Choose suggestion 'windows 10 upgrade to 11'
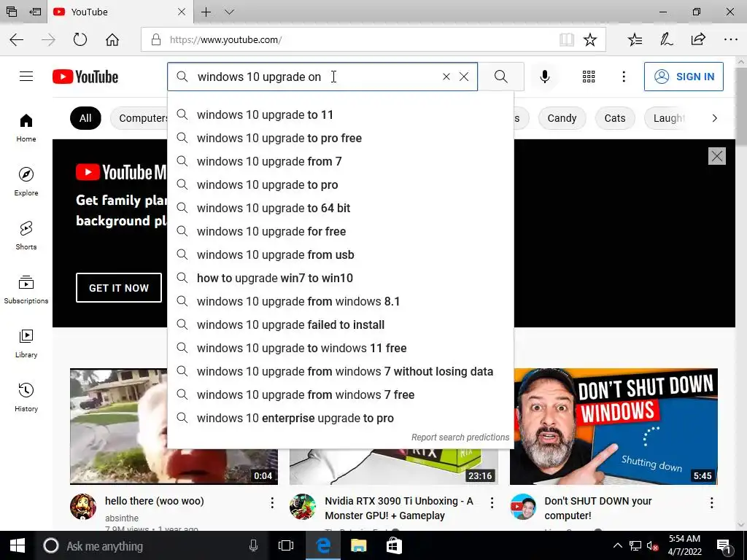The image size is (747, 560). (341, 114)
